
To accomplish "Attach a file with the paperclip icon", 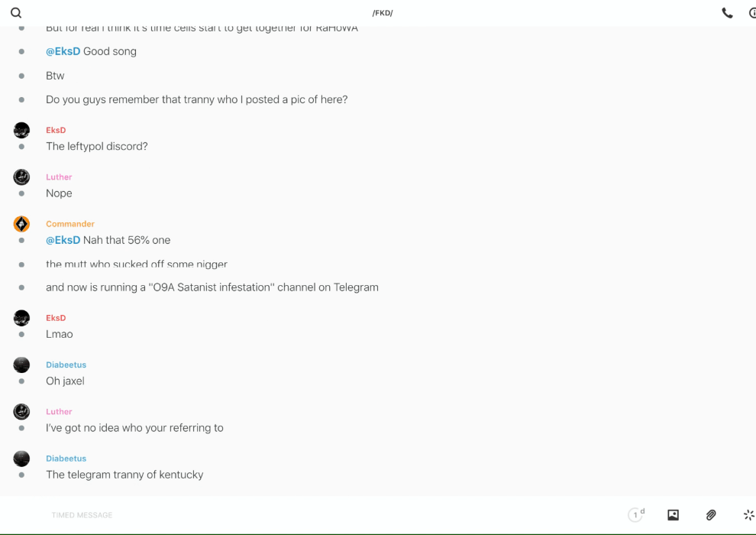I will click(711, 515).
